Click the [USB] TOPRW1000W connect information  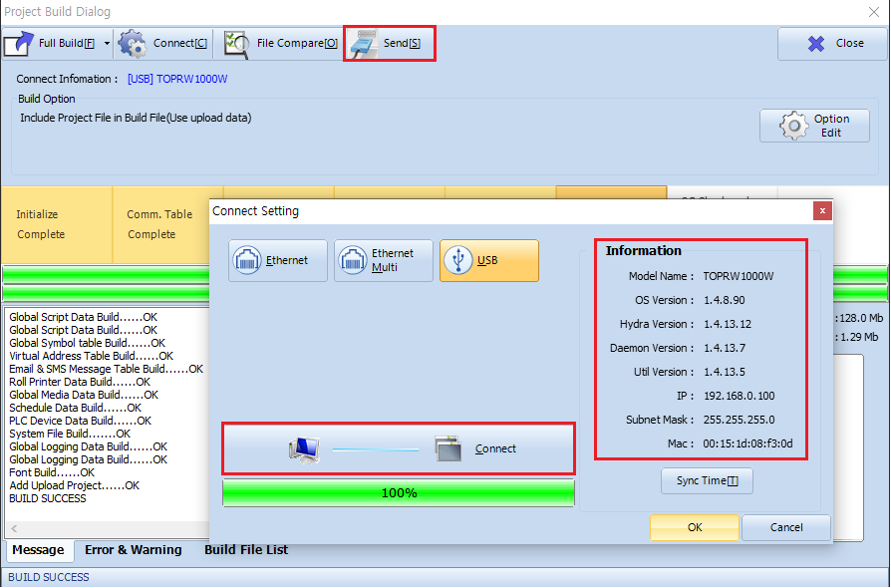click(x=177, y=79)
